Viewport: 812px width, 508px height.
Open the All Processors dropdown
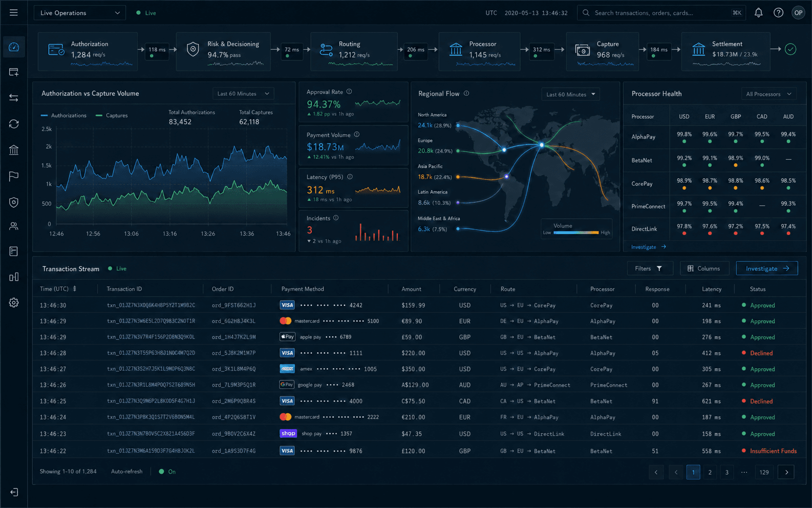[769, 94]
